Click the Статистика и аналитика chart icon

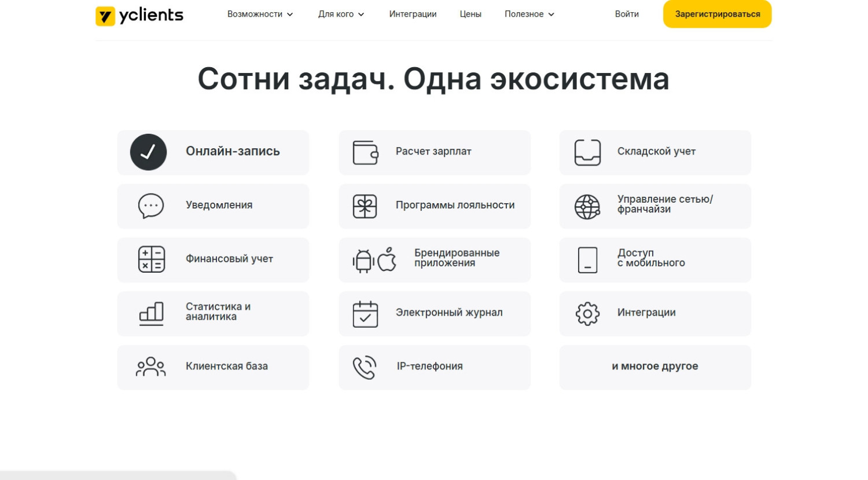tap(152, 314)
